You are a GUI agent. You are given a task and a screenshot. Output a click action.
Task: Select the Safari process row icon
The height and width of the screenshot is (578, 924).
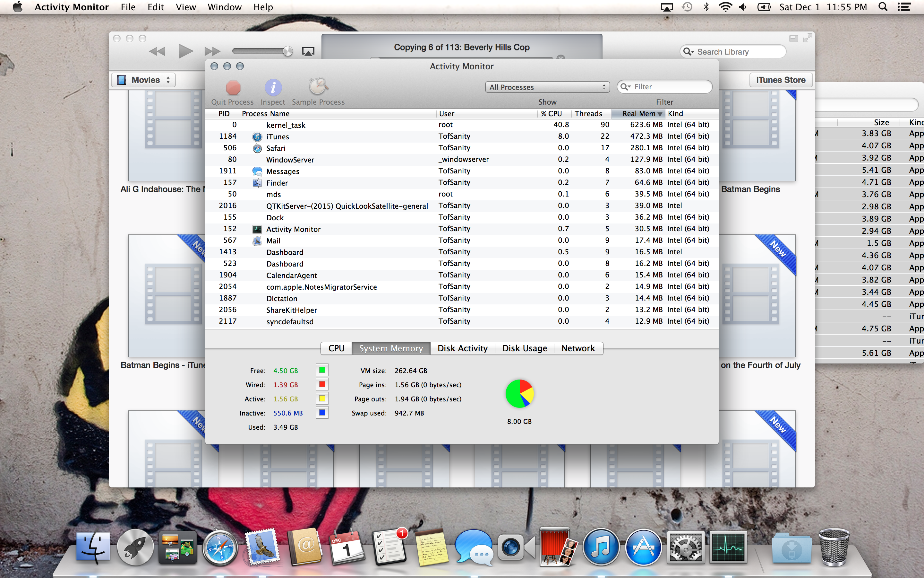pyautogui.click(x=257, y=148)
